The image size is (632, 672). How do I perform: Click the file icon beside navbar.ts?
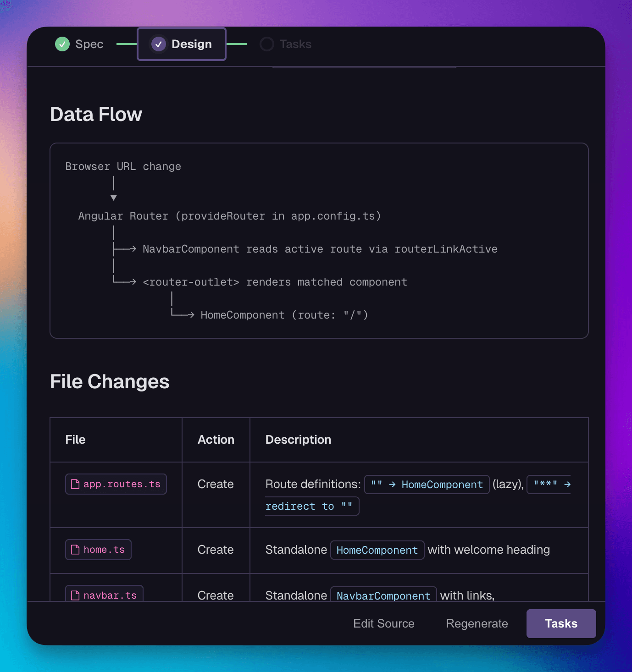pos(75,595)
